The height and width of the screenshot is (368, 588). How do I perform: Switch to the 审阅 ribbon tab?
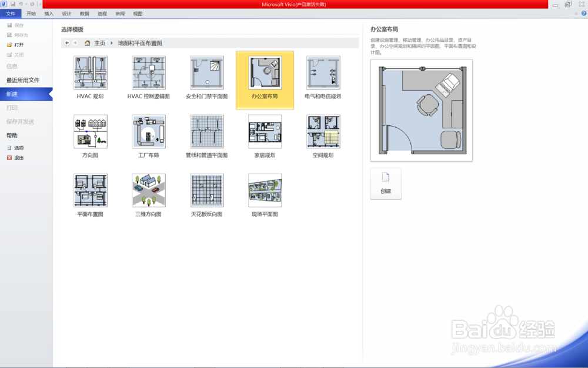tap(120, 14)
